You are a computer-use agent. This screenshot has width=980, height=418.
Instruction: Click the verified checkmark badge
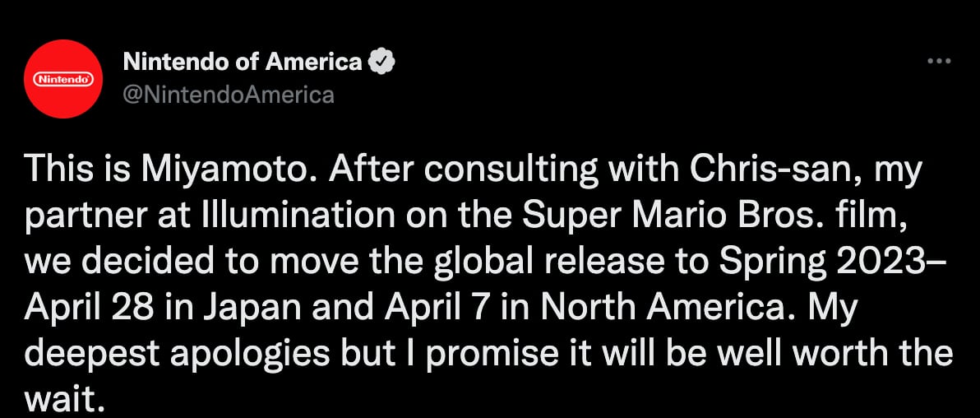381,62
